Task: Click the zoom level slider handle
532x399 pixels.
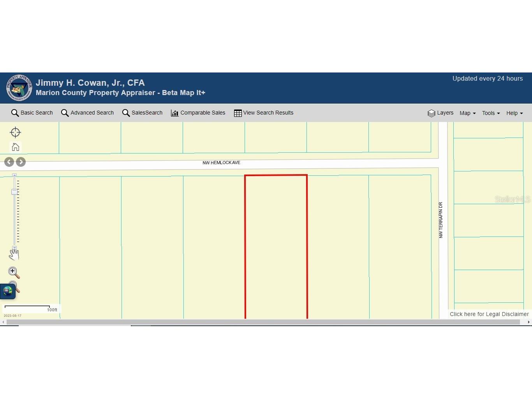Action: pos(14,192)
